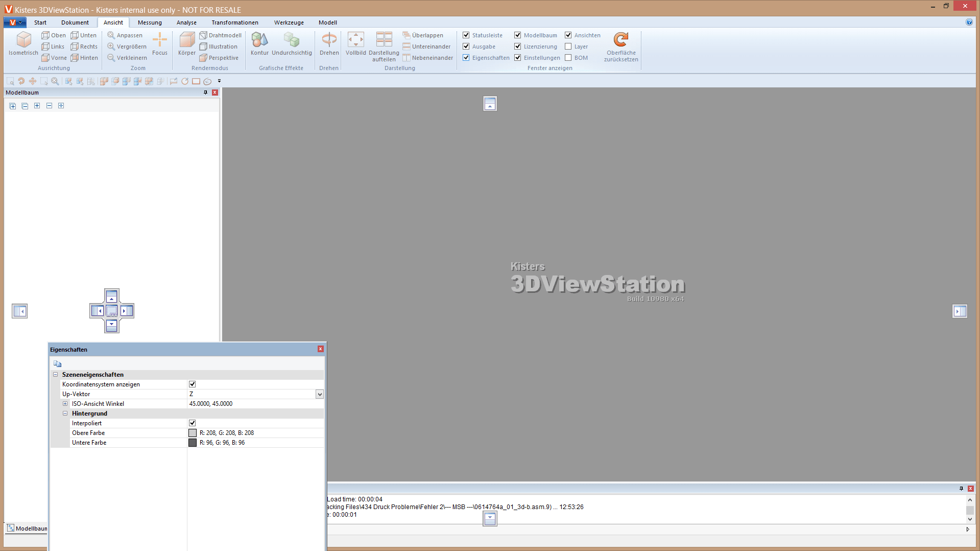Expand the ISO-Ansicht Winkel row
The height and width of the screenshot is (551, 980).
click(x=65, y=404)
